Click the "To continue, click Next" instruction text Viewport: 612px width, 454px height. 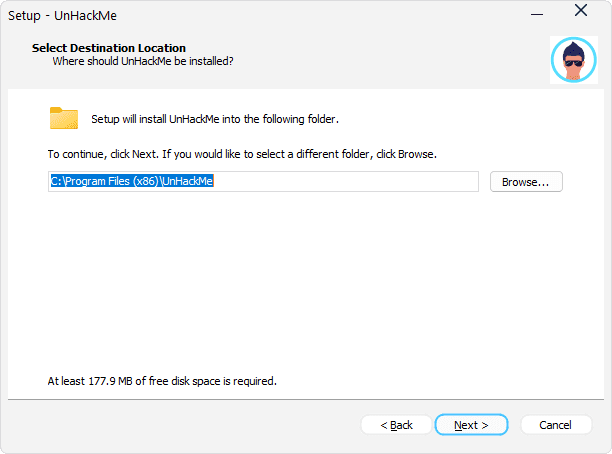242,155
